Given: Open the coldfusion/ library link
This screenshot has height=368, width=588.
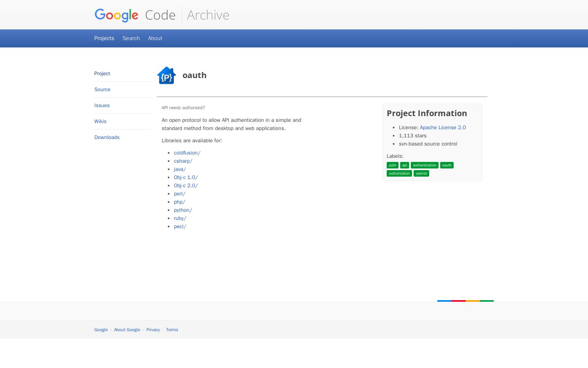Looking at the screenshot, I should tap(187, 153).
